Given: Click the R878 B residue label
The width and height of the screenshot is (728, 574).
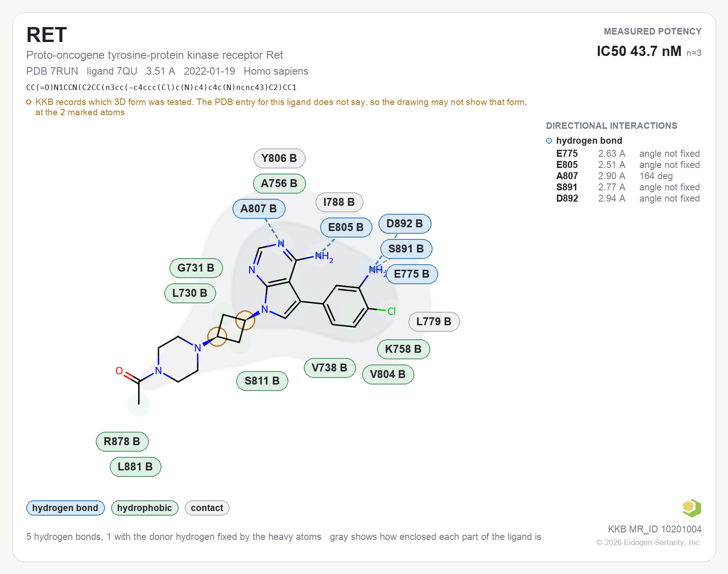Looking at the screenshot, I should 122,441.
